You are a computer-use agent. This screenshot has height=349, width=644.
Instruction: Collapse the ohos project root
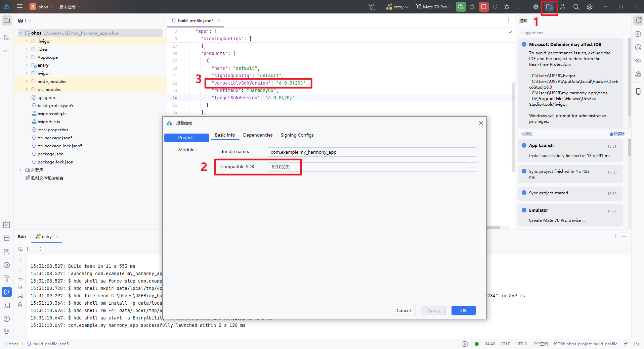pyautogui.click(x=20, y=33)
